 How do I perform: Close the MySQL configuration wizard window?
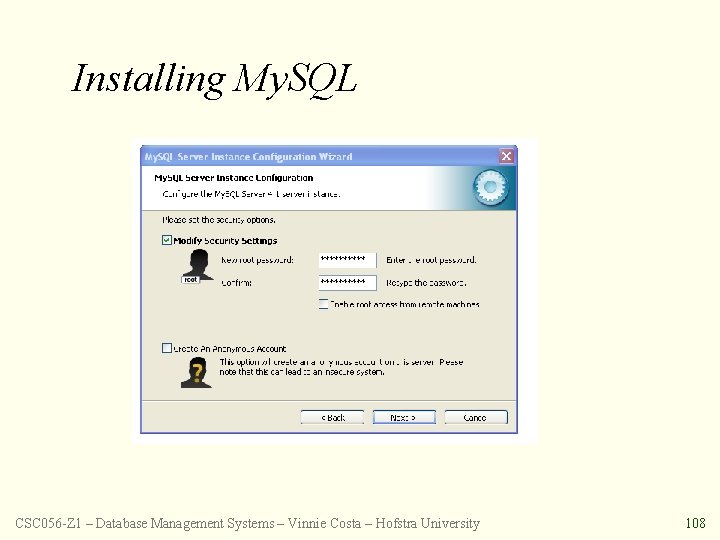pos(506,156)
